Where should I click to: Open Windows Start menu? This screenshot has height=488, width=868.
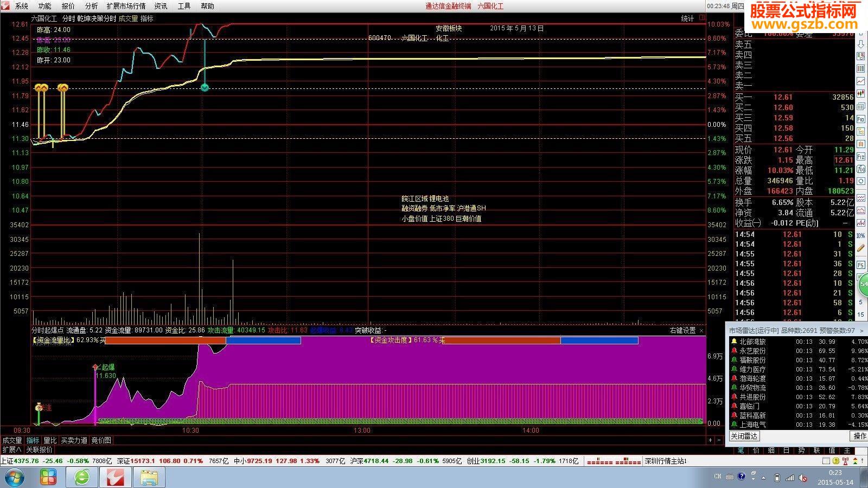click(14, 478)
